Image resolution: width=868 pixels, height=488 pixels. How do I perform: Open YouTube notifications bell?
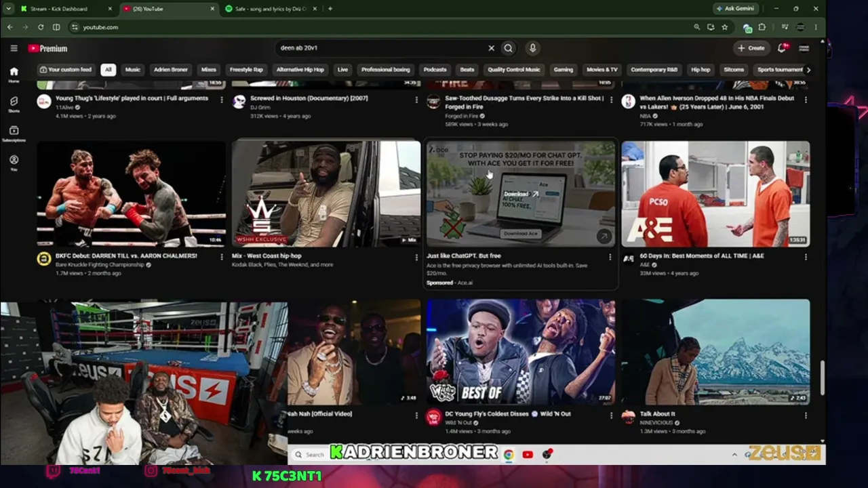click(x=782, y=48)
